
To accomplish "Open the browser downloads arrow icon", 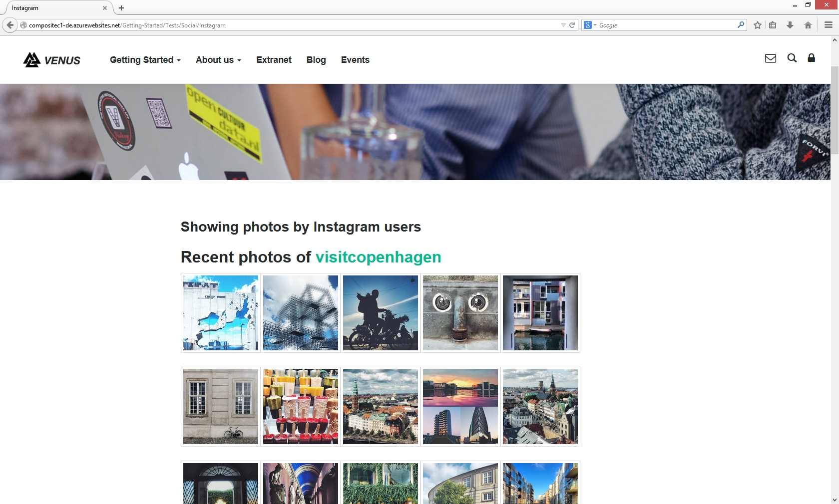I will pos(790,25).
